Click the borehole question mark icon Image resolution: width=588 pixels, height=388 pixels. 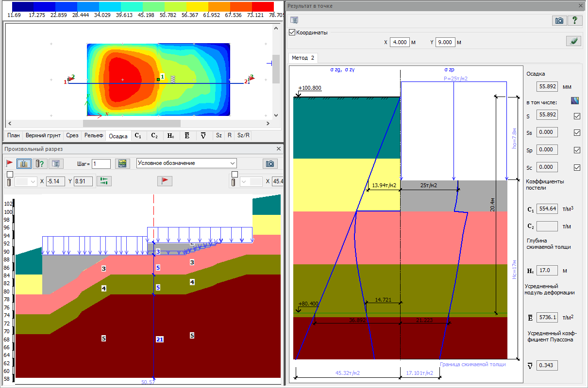39,163
